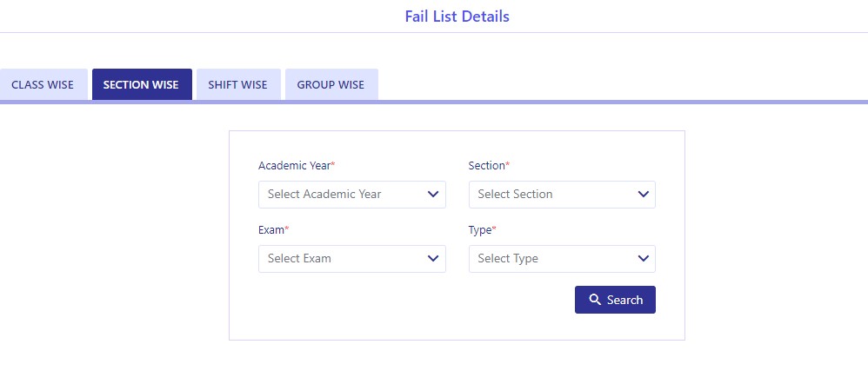Click the Academic Year chevron arrow

click(433, 195)
